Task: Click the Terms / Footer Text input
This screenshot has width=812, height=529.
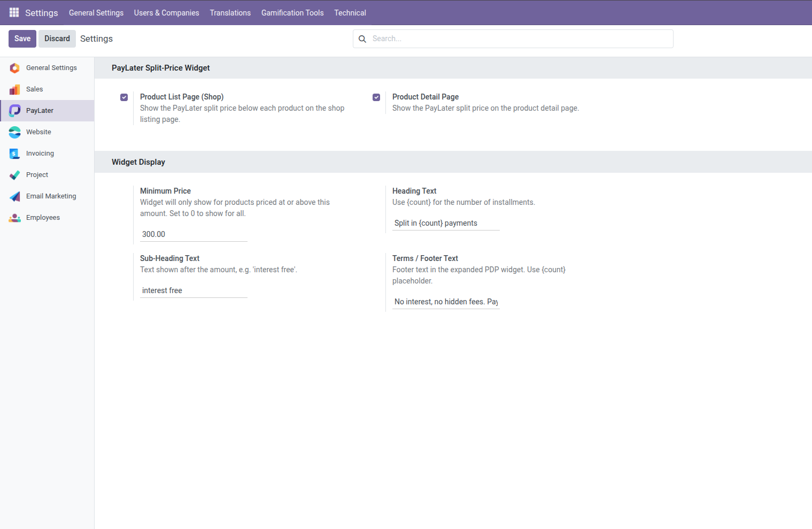Action: 446,302
